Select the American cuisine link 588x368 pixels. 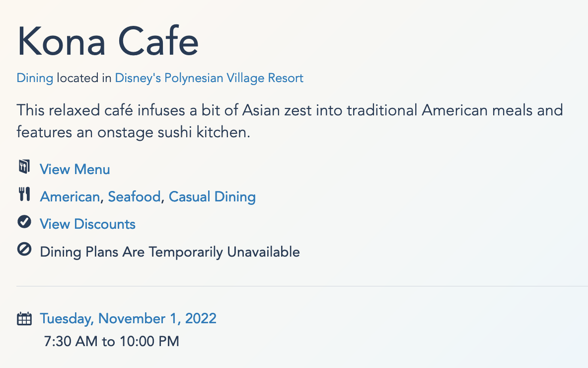(70, 197)
